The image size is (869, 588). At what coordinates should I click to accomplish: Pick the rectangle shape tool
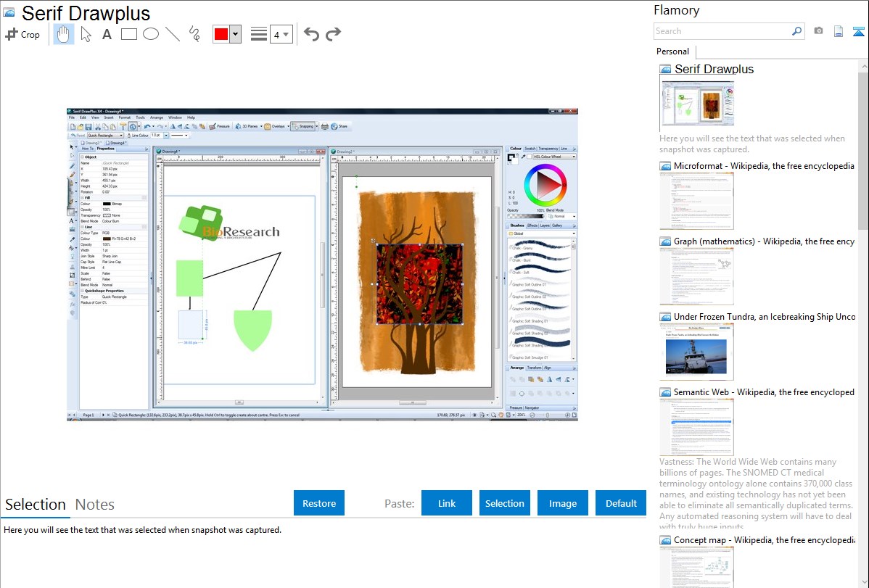click(x=129, y=34)
